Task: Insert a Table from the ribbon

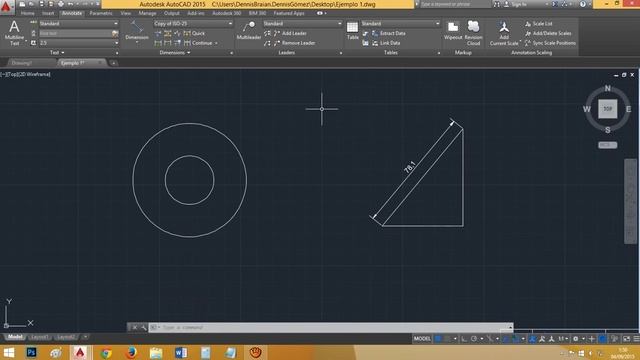Action: 352,31
